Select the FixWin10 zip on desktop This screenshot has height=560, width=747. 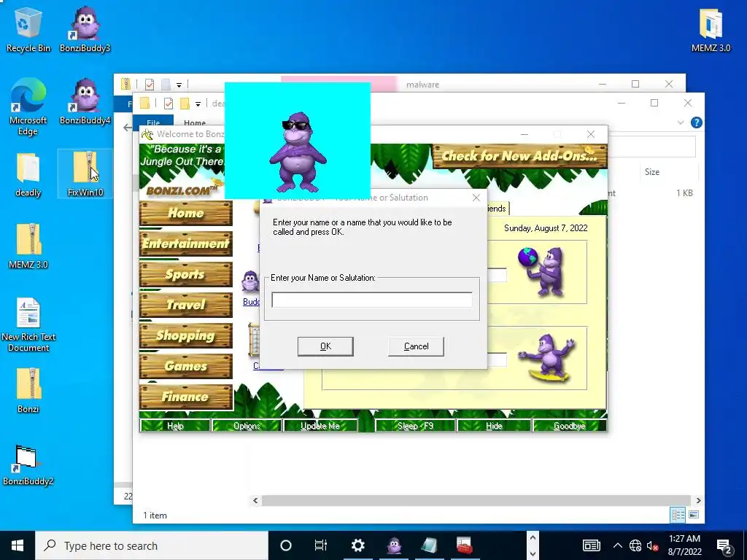tap(85, 174)
